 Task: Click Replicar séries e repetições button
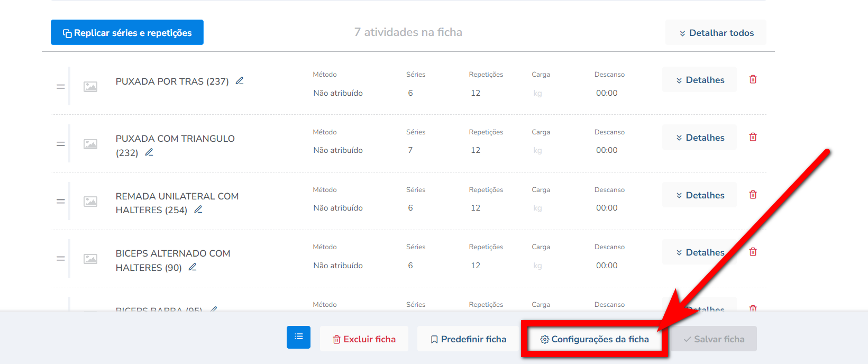pos(127,33)
